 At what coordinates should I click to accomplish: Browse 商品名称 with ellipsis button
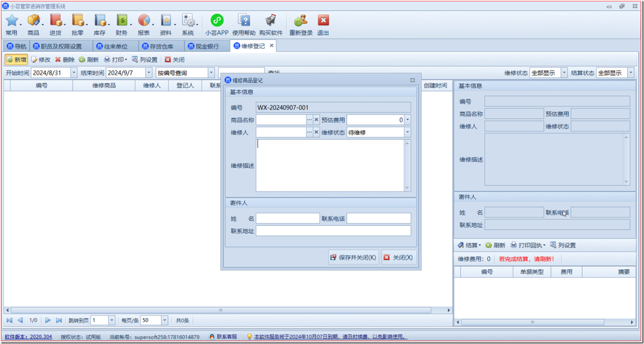coord(310,120)
